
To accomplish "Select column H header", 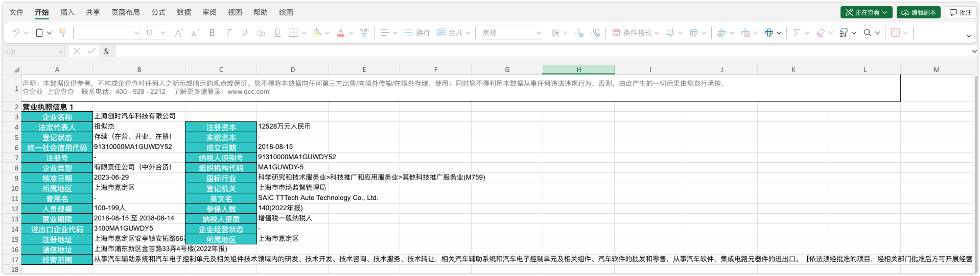I will tap(578, 69).
